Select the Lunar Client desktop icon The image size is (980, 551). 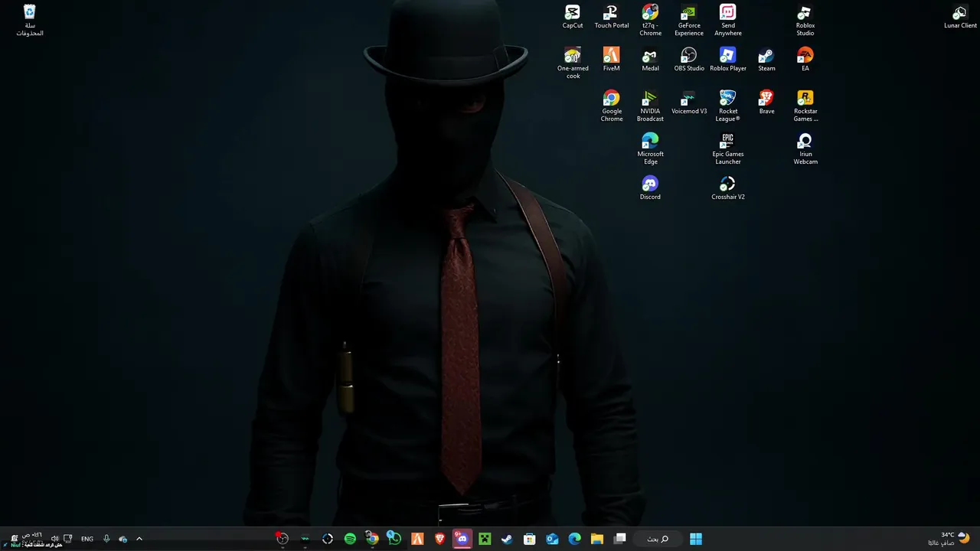coord(960,17)
